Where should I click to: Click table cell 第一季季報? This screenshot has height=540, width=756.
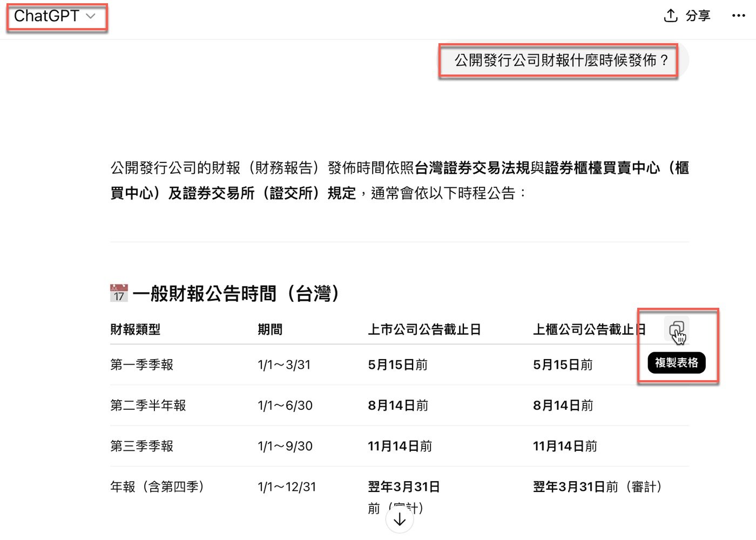click(x=142, y=364)
